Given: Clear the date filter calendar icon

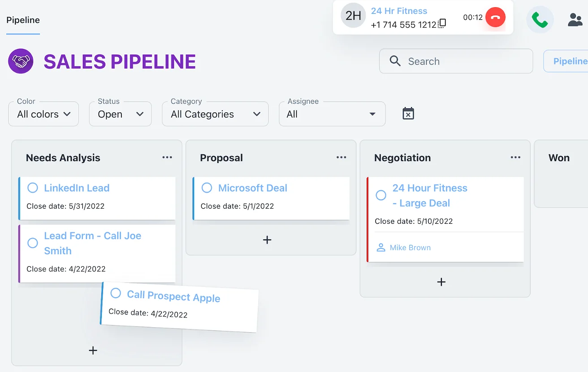Looking at the screenshot, I should click(408, 114).
